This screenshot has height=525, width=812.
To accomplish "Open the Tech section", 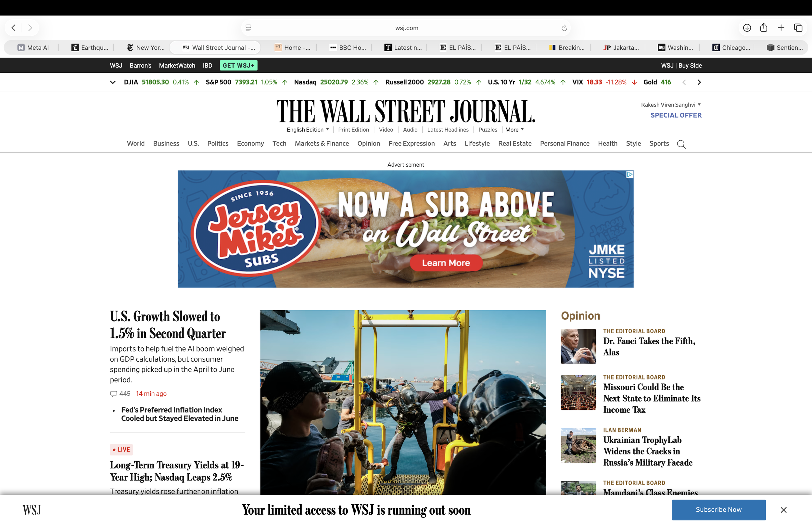I will [279, 144].
